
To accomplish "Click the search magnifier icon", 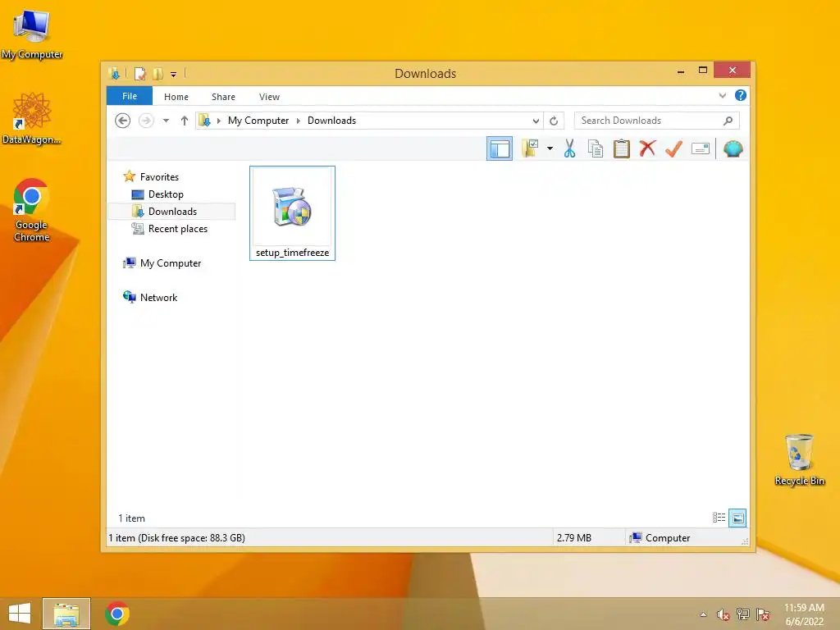I will pyautogui.click(x=728, y=121).
